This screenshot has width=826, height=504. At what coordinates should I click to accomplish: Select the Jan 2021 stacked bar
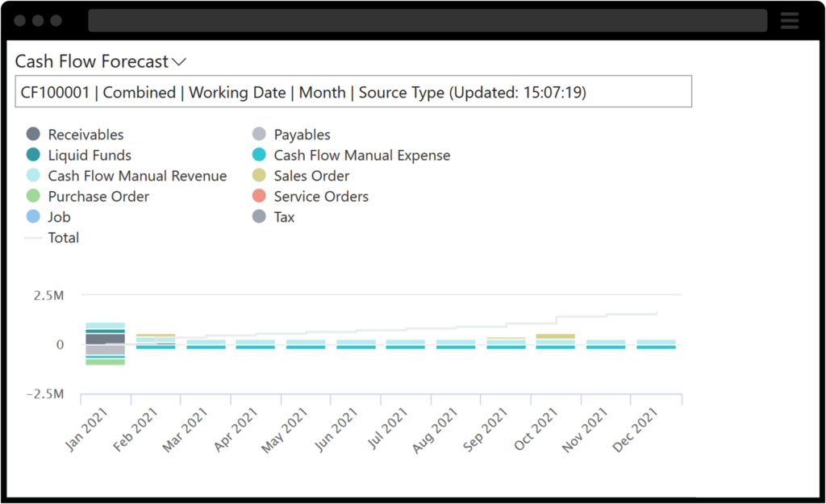pos(106,344)
